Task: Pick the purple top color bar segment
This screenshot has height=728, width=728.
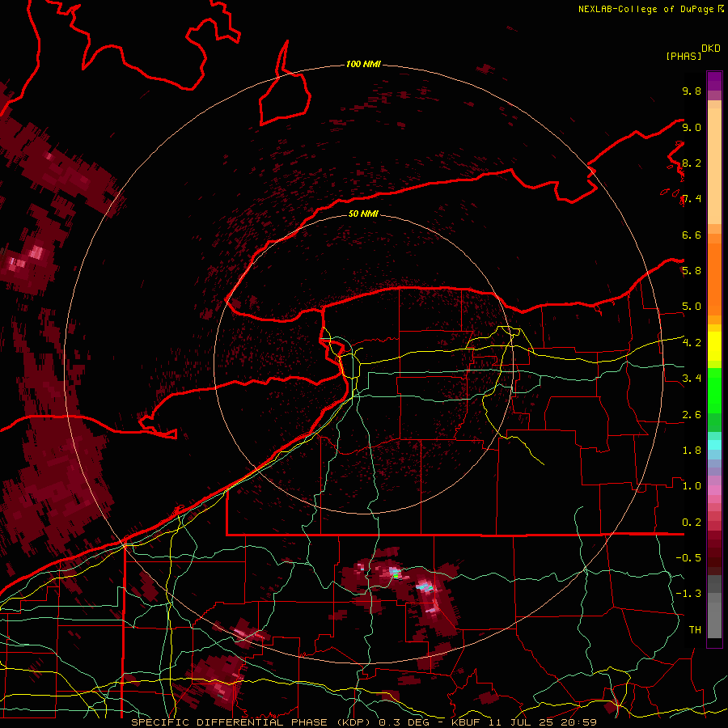Action: pyautogui.click(x=714, y=81)
